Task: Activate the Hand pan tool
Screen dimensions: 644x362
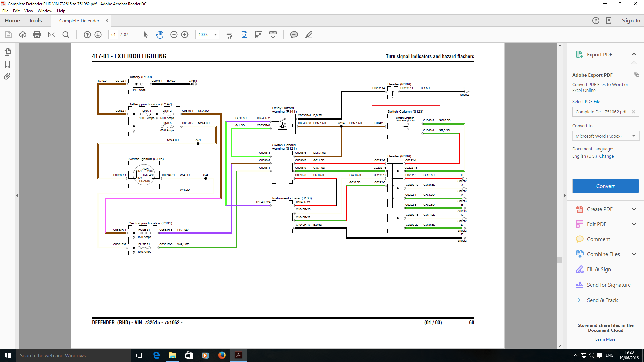Action: pyautogui.click(x=160, y=35)
